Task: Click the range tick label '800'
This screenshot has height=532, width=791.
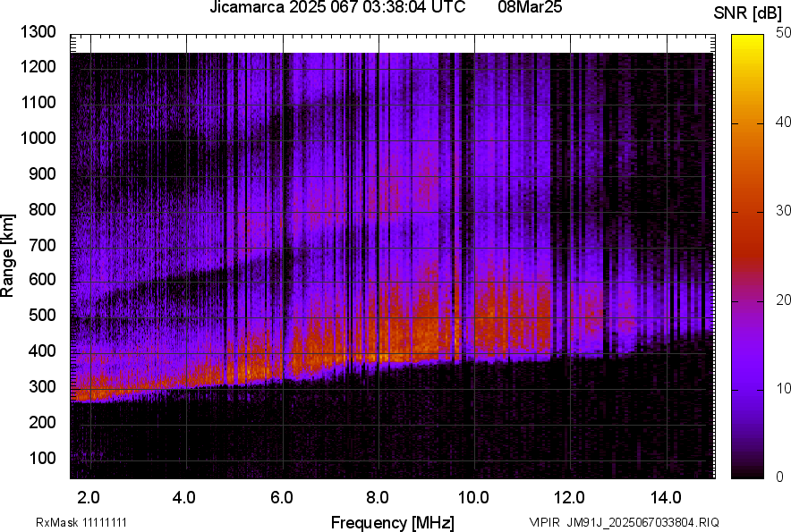Action: click(42, 209)
